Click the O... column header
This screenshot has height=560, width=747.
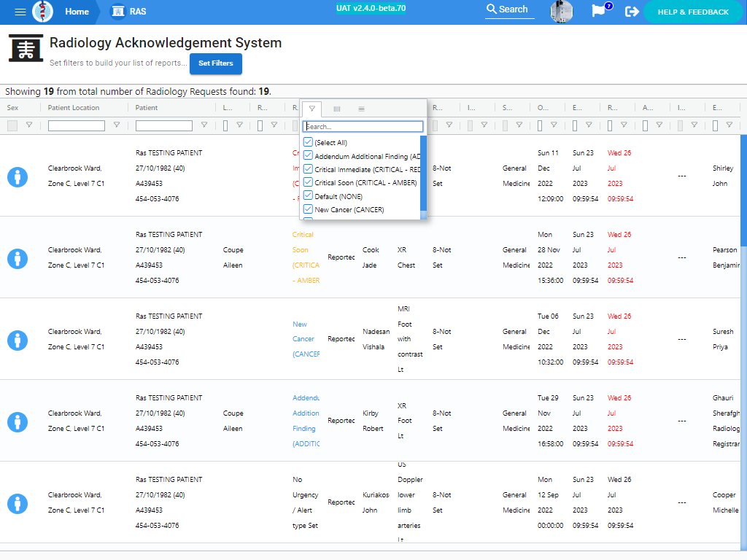(543, 108)
